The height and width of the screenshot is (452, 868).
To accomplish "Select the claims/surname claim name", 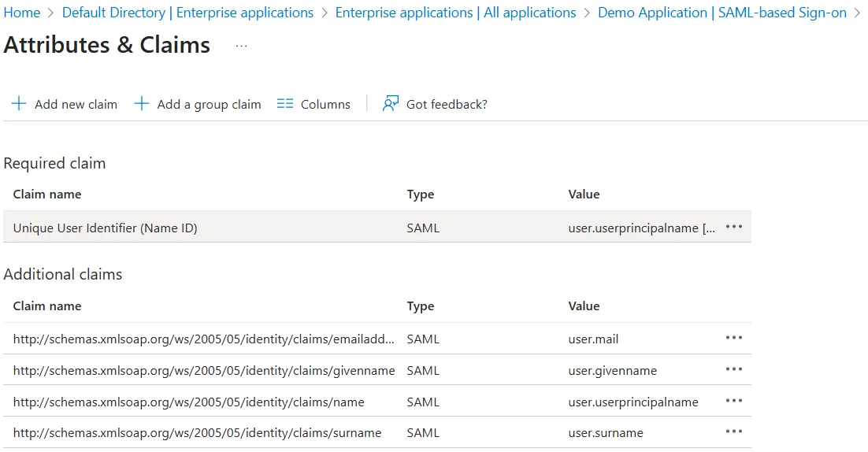I will [x=197, y=432].
